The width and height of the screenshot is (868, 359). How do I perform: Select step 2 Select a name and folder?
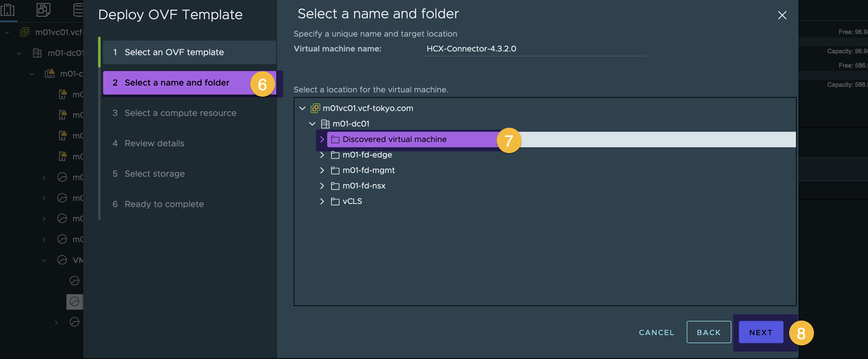pos(189,83)
